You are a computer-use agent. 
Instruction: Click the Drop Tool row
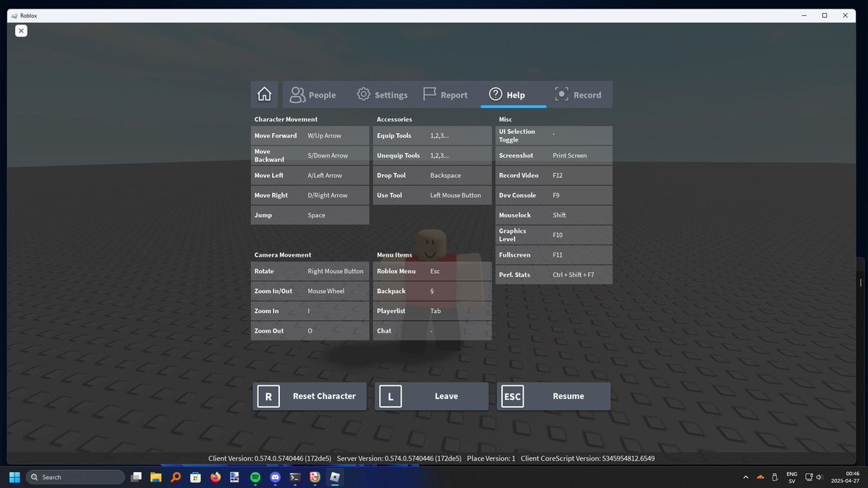pyautogui.click(x=432, y=176)
